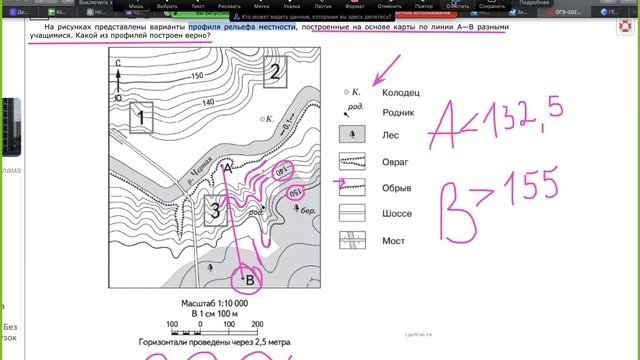This screenshot has width=640, height=360.
Task: Click the Масштаб 1:10 000 scale text
Action: [x=215, y=303]
